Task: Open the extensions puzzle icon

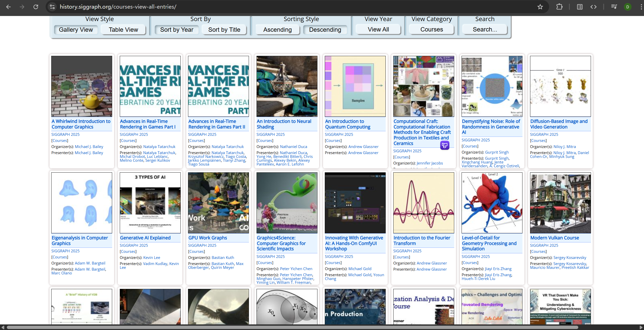Action: pos(559,7)
